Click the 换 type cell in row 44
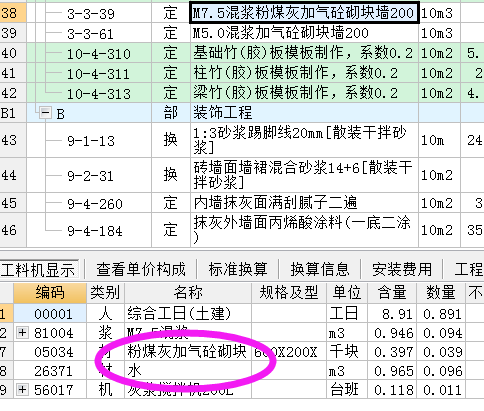 coord(171,175)
